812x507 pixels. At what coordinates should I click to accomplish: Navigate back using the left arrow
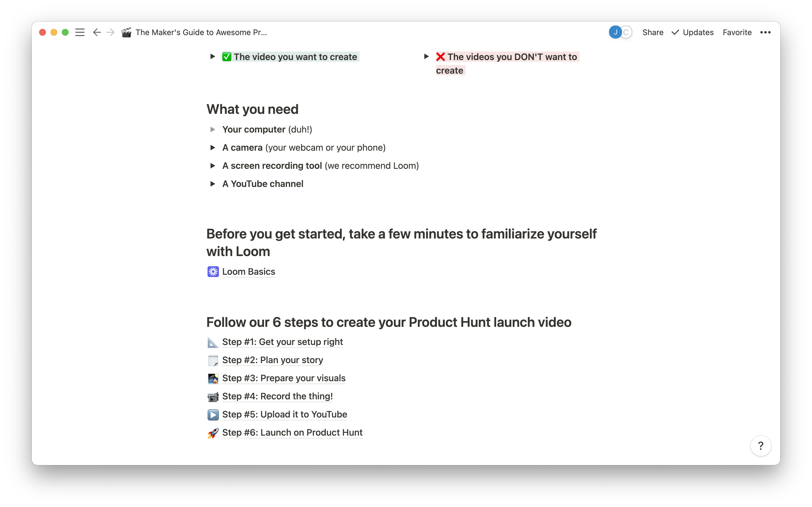pos(97,32)
